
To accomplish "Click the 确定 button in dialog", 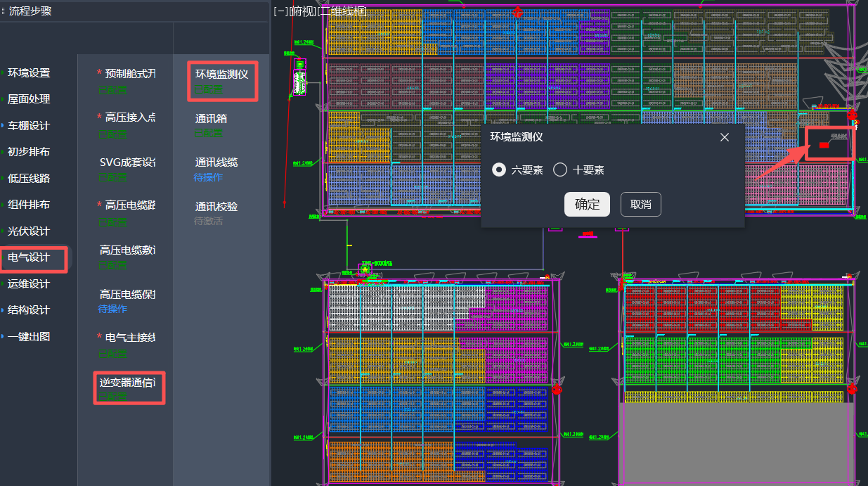I will (587, 205).
